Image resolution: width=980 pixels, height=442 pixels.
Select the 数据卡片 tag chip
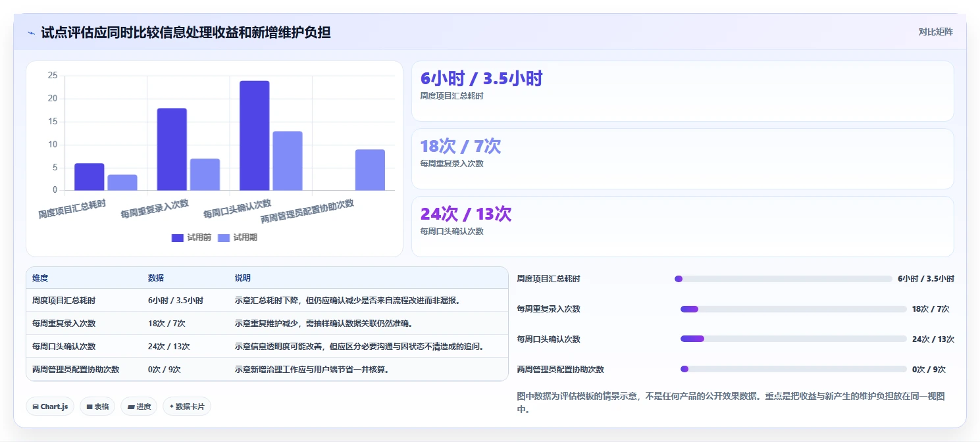pos(187,406)
